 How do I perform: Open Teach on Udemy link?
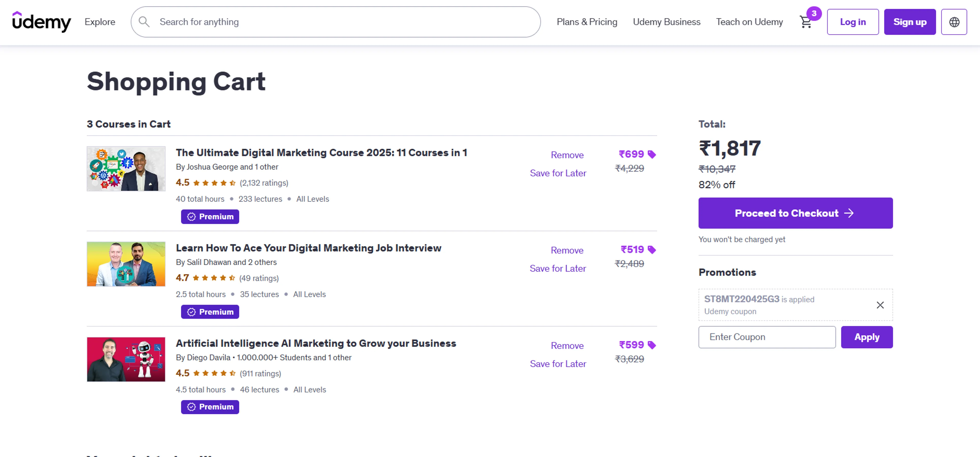749,22
